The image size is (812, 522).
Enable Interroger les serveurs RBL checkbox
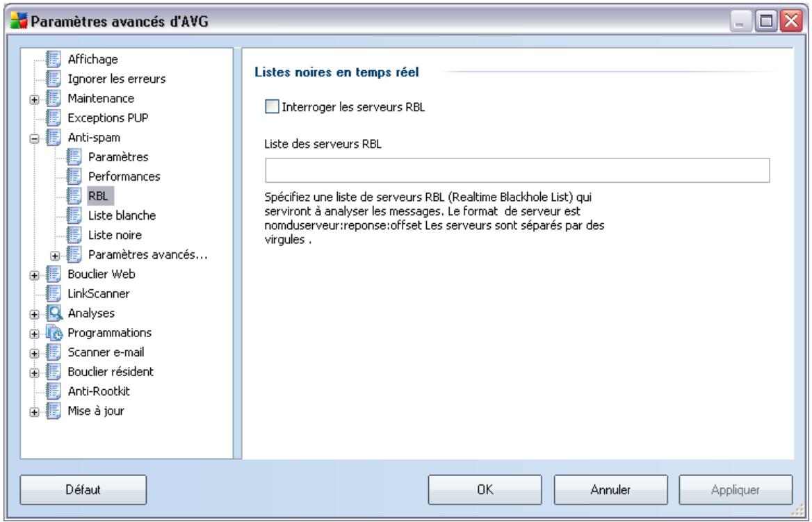272,106
